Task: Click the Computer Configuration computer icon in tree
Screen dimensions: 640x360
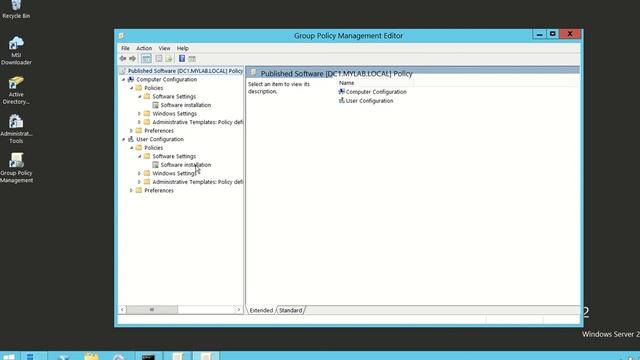Action: tap(131, 80)
